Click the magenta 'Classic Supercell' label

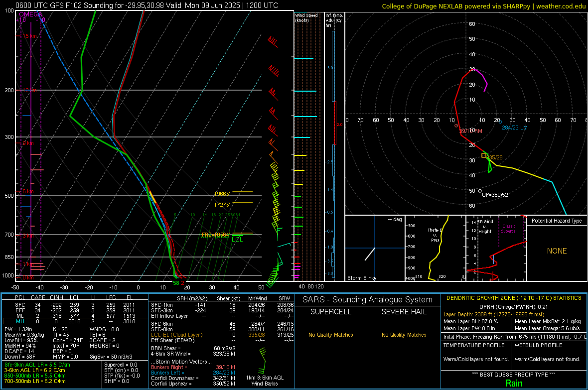click(x=509, y=229)
